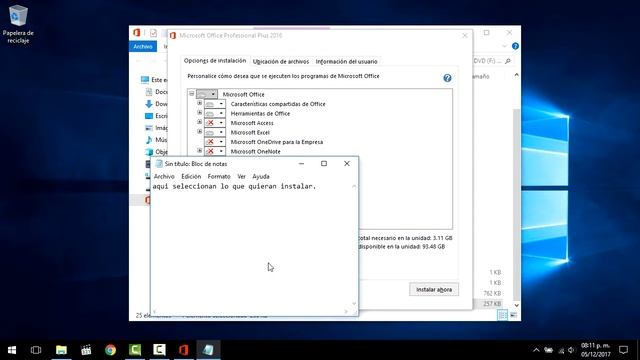The image size is (640, 360).
Task: Click the Notepad icon in Bloc de notas title
Action: coord(159,164)
